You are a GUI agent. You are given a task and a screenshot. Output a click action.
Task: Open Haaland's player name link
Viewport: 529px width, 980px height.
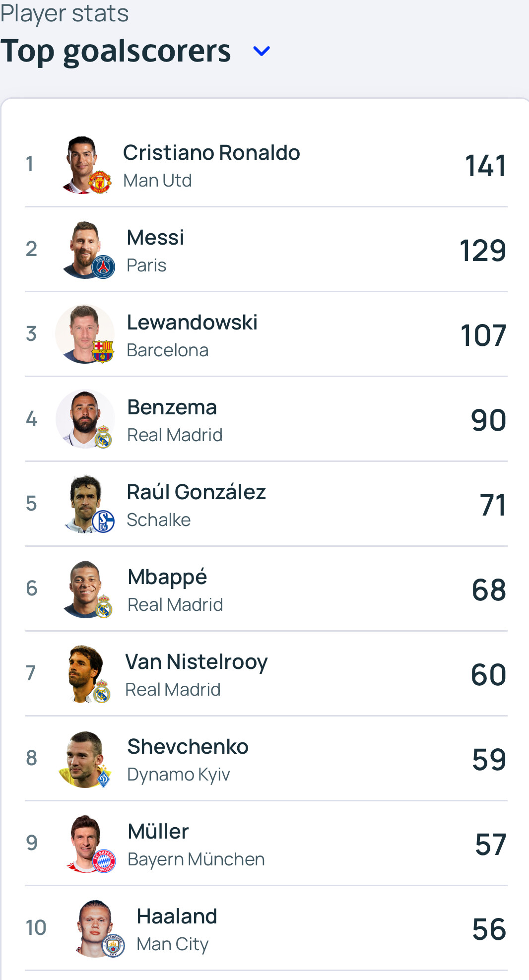[177, 916]
